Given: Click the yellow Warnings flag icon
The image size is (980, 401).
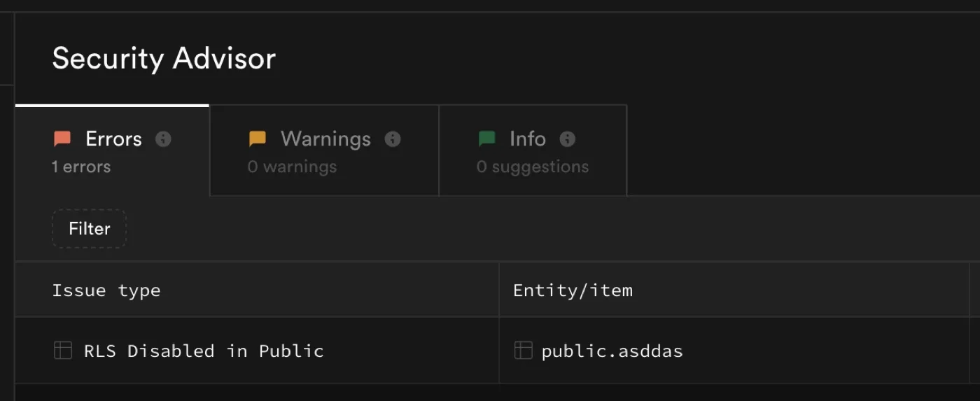Looking at the screenshot, I should [258, 139].
